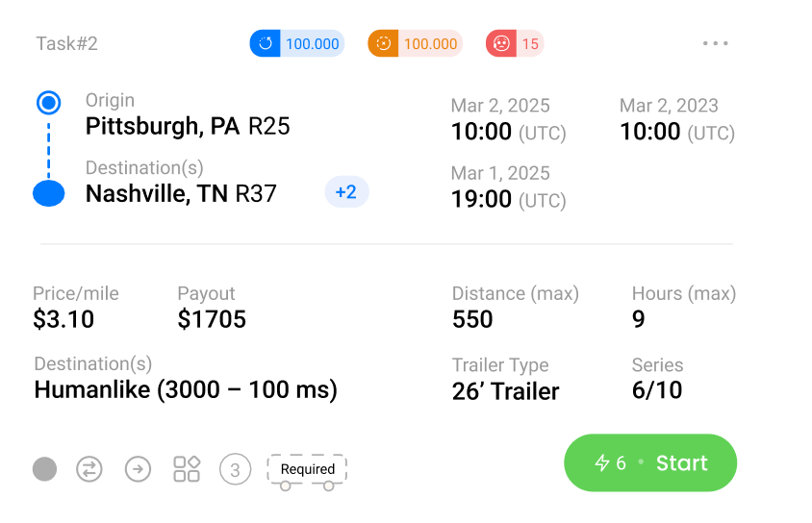
Task: Click the one-way arrow circle icon
Action: [x=138, y=469]
